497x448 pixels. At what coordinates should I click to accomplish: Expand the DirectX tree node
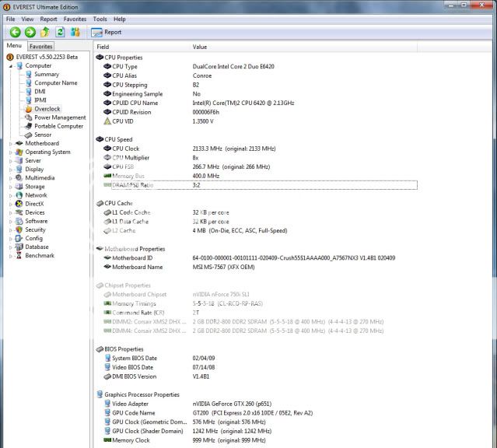click(x=11, y=205)
